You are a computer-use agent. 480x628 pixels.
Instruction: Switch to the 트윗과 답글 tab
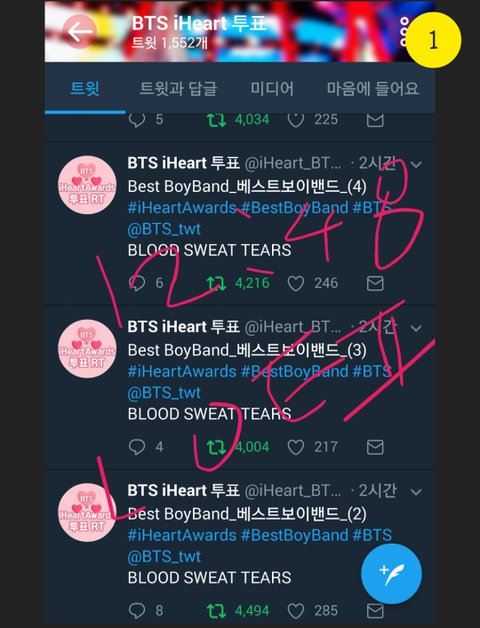click(178, 88)
